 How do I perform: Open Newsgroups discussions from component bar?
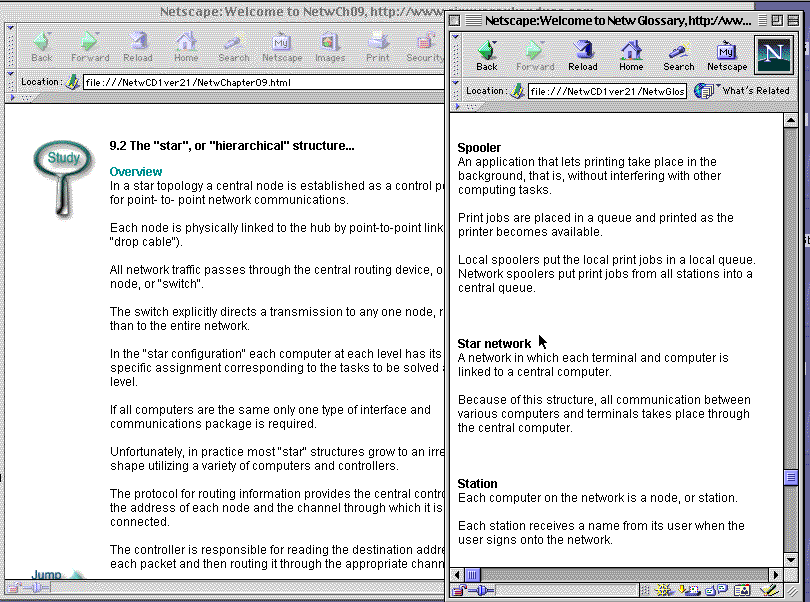[x=716, y=590]
